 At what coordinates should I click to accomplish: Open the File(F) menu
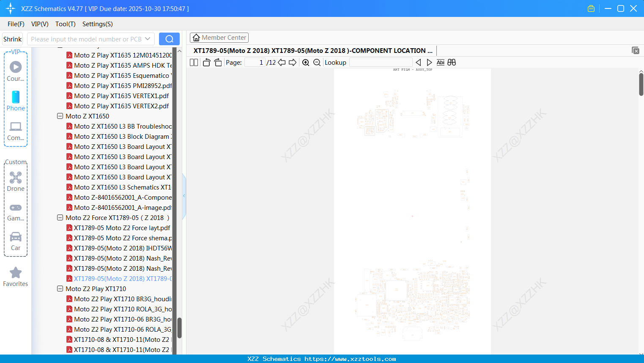16,24
